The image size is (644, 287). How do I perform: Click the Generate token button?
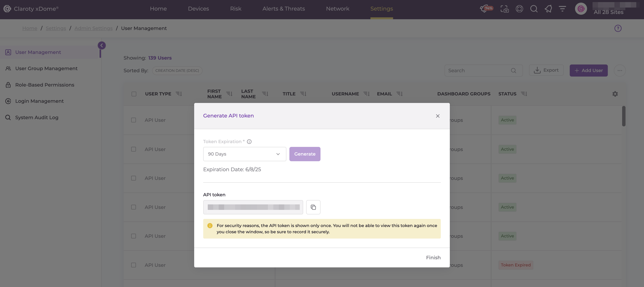click(x=305, y=154)
